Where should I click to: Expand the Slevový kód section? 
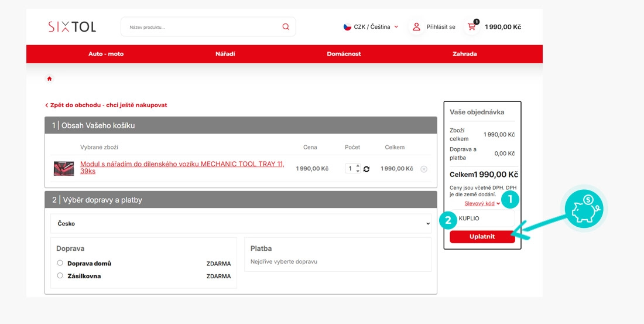(x=482, y=203)
